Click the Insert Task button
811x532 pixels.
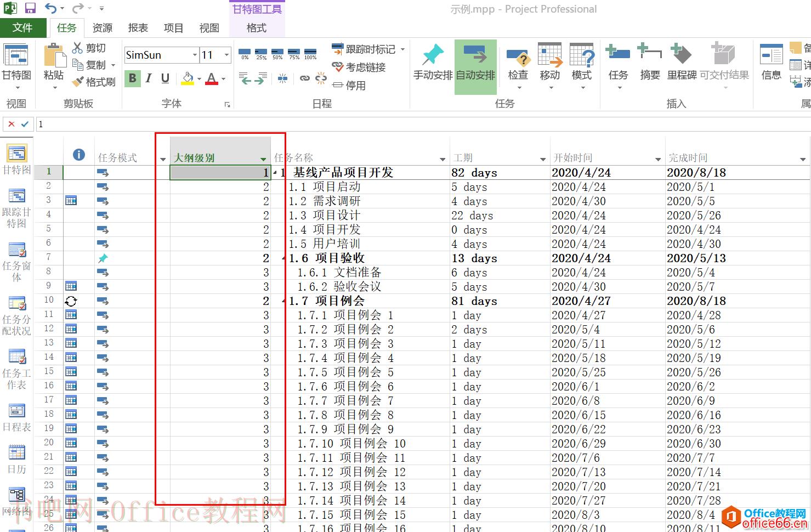tap(618, 66)
